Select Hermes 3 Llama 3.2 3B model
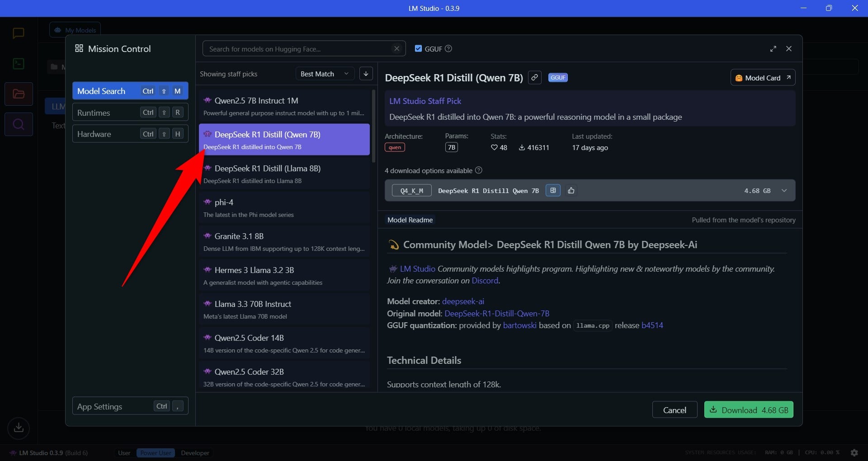Screen dimensions: 868x461 point(284,276)
